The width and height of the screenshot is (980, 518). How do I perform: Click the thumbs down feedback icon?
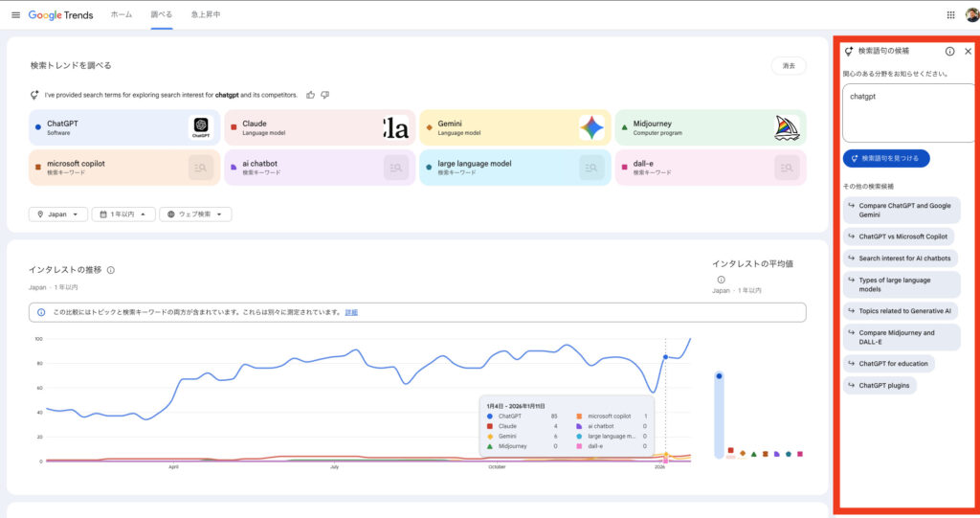[x=325, y=95]
